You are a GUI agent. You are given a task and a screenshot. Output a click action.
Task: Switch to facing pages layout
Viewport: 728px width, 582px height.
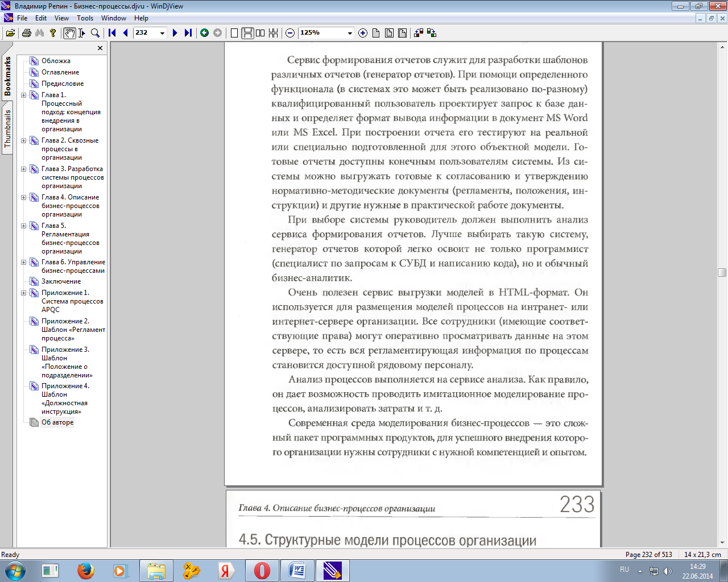coord(260,33)
